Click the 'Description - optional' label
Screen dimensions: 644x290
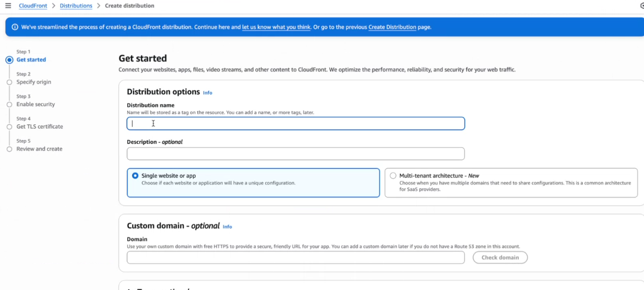(154, 142)
